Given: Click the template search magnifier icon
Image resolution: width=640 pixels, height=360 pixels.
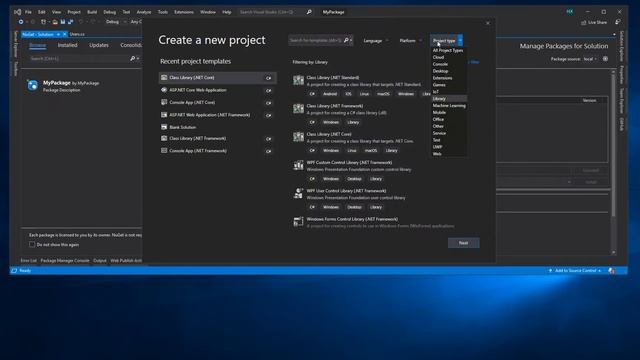Looking at the screenshot, I should (x=346, y=40).
